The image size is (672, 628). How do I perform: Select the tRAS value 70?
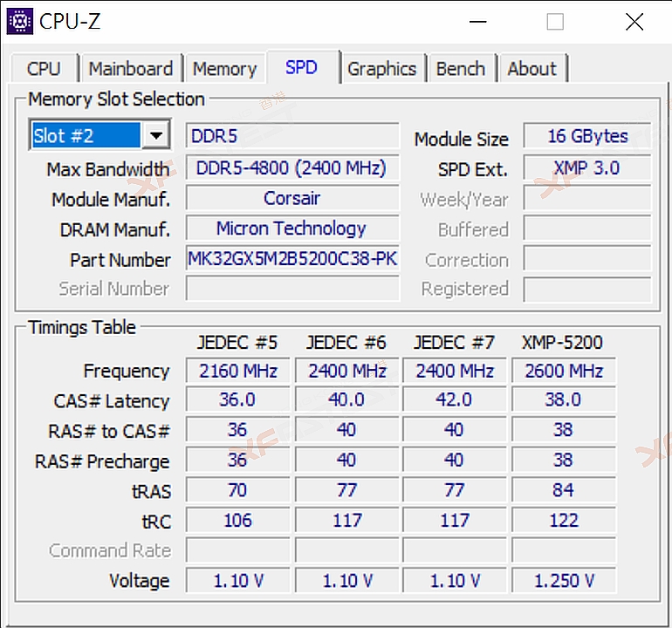[238, 490]
